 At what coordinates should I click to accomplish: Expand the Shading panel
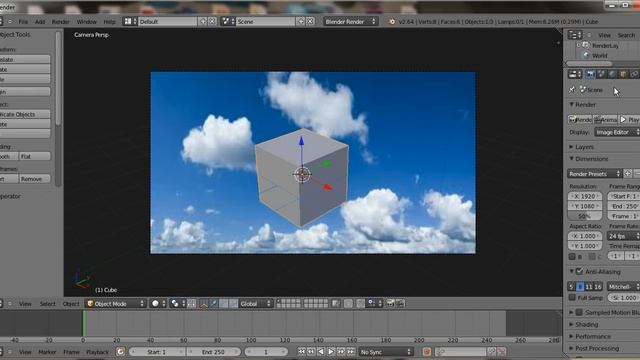[571, 324]
